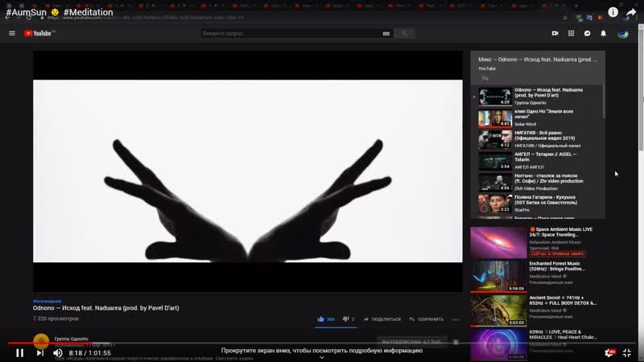The height and width of the screenshot is (362, 644).
Task: Toggle the subscription notification bell
Action: (x=456, y=342)
